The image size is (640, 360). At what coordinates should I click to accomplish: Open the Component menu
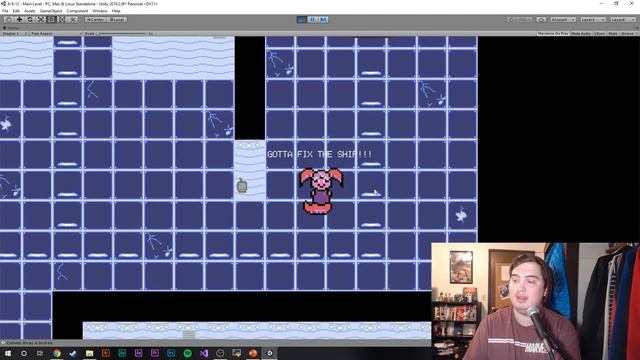click(x=77, y=11)
